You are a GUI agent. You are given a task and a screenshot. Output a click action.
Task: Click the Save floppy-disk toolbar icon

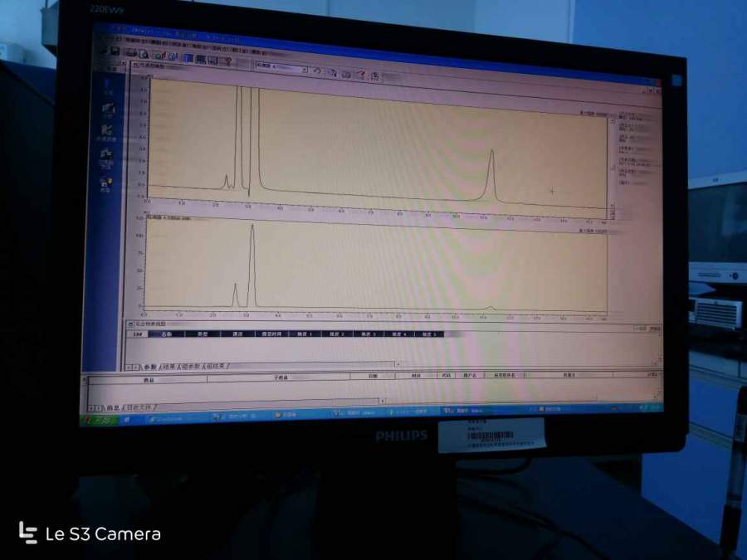[115, 51]
